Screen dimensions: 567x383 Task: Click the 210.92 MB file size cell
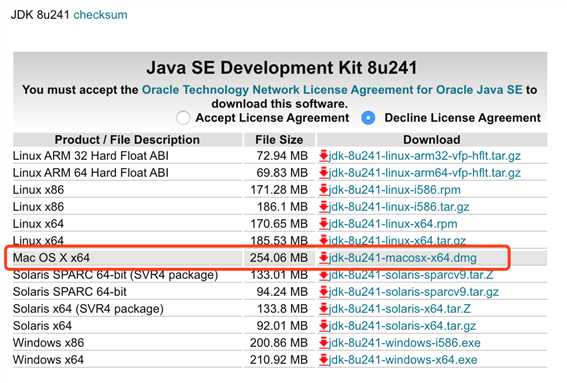tap(278, 360)
